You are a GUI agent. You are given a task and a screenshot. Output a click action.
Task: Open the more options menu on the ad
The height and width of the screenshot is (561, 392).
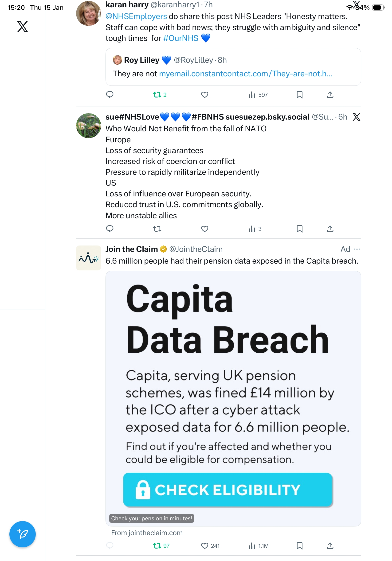pos(357,249)
